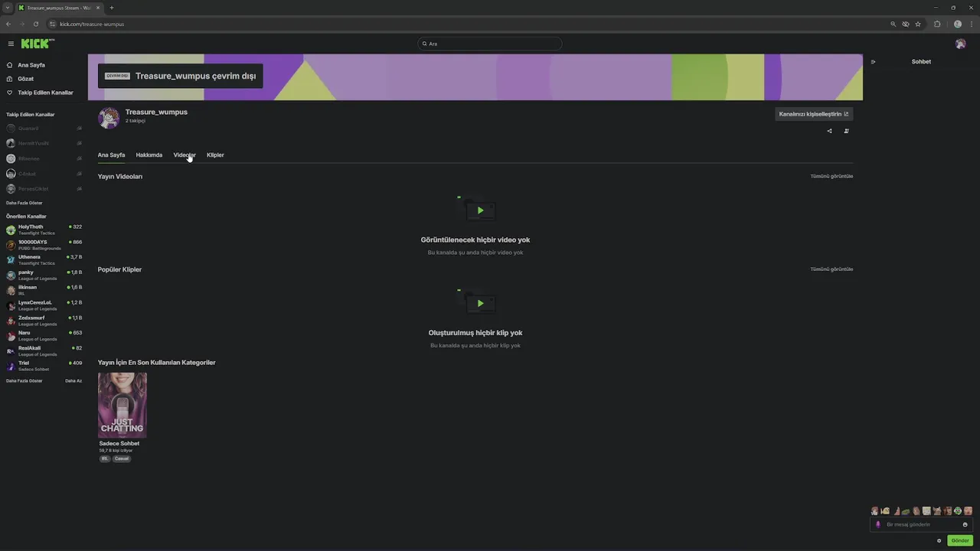Click the share channel icon
The image size is (980, 551).
(x=829, y=131)
